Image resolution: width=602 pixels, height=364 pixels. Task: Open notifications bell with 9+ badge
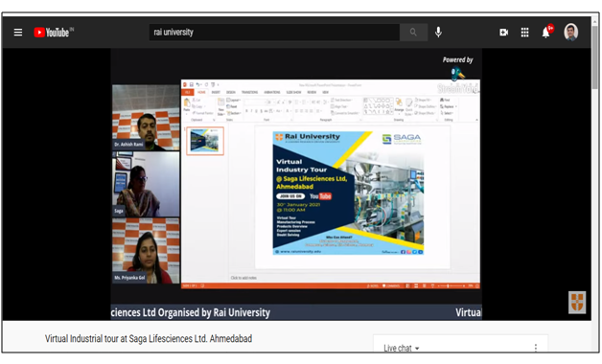click(546, 32)
